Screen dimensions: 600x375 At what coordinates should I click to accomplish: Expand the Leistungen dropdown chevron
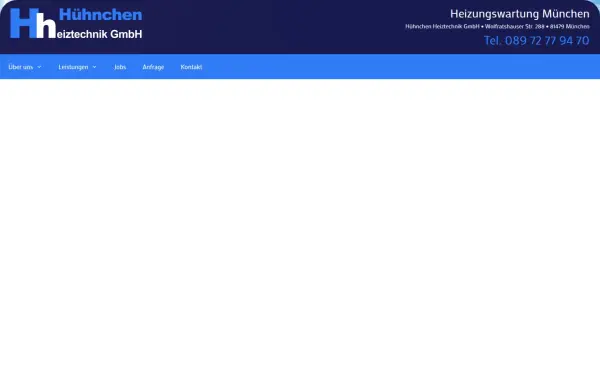[x=94, y=67]
